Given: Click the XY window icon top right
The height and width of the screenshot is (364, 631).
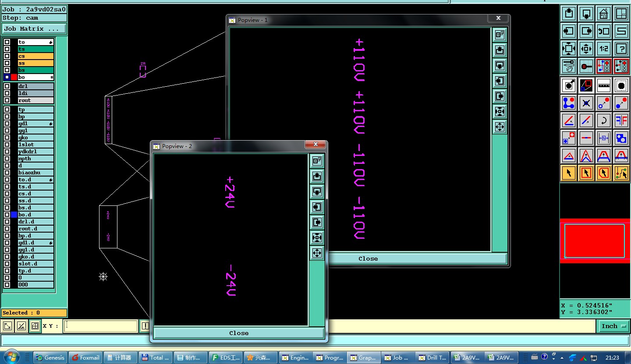Looking at the screenshot, I should click(x=621, y=13).
